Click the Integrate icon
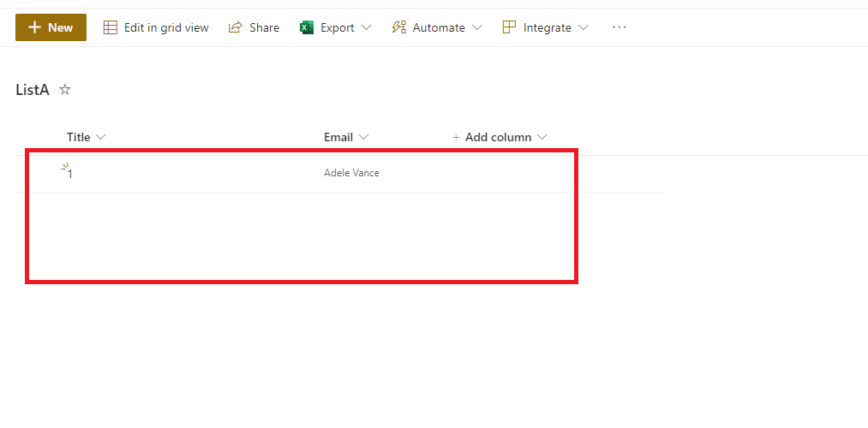 (x=509, y=27)
